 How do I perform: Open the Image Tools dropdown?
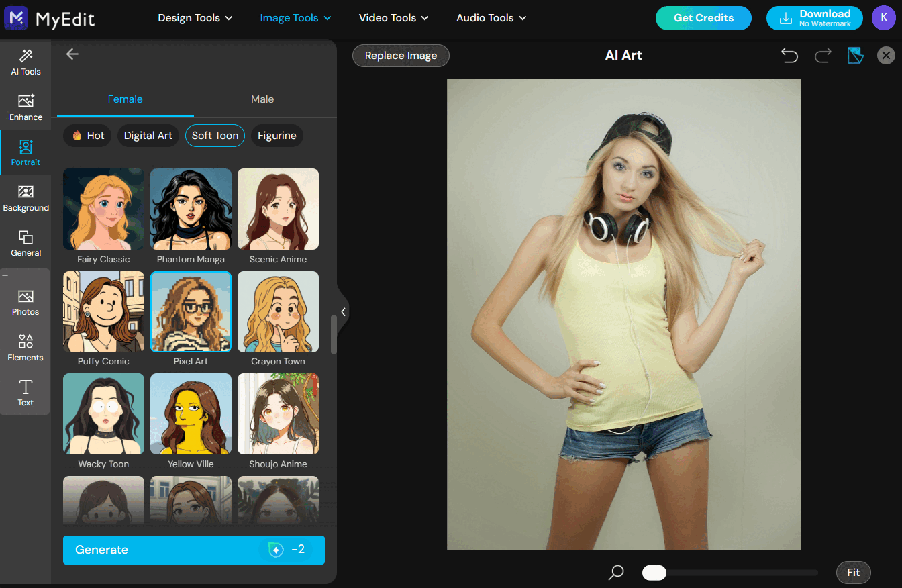tap(295, 18)
